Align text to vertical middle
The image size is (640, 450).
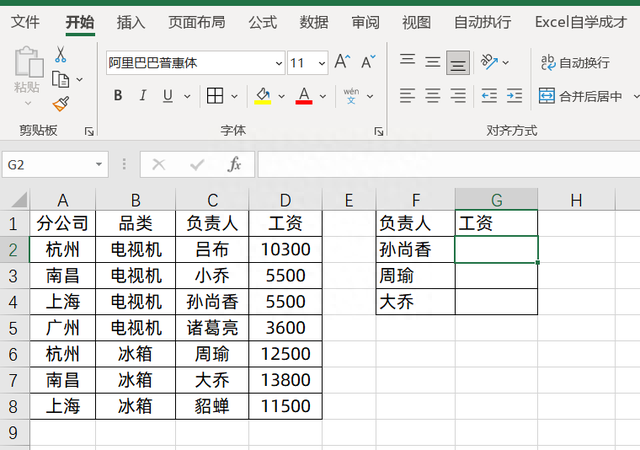(x=433, y=62)
